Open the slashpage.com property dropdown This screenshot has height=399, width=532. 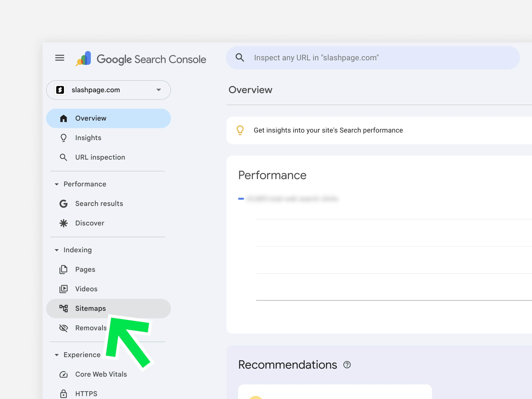click(x=109, y=90)
